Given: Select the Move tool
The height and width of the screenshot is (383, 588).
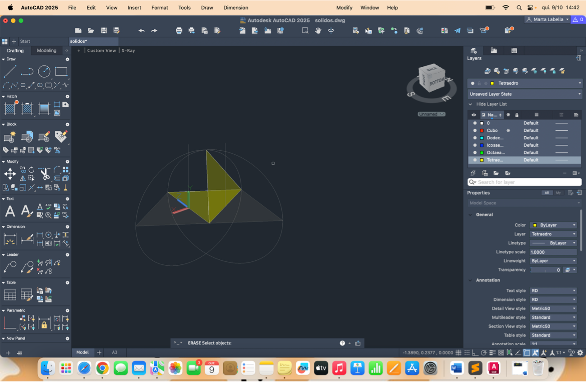Looking at the screenshot, I should [10, 174].
